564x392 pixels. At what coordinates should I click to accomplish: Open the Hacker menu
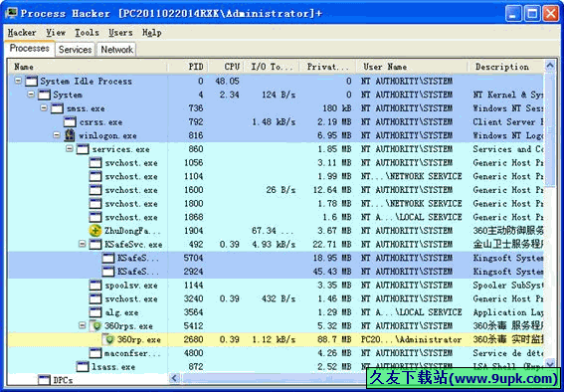(22, 33)
